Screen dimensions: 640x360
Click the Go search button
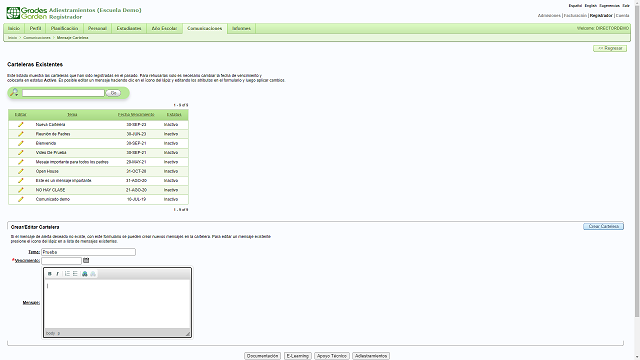pos(113,93)
